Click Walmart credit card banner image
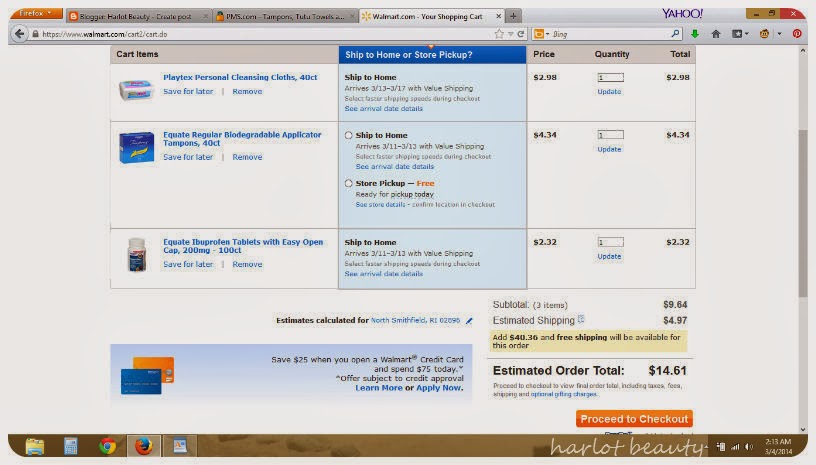 pyautogui.click(x=147, y=376)
